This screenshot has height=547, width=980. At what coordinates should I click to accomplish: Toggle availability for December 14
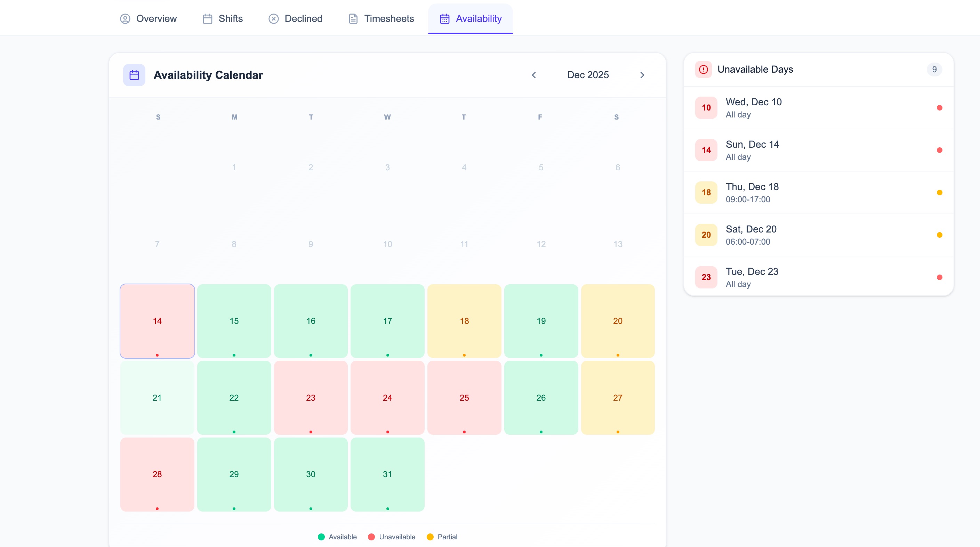(157, 321)
